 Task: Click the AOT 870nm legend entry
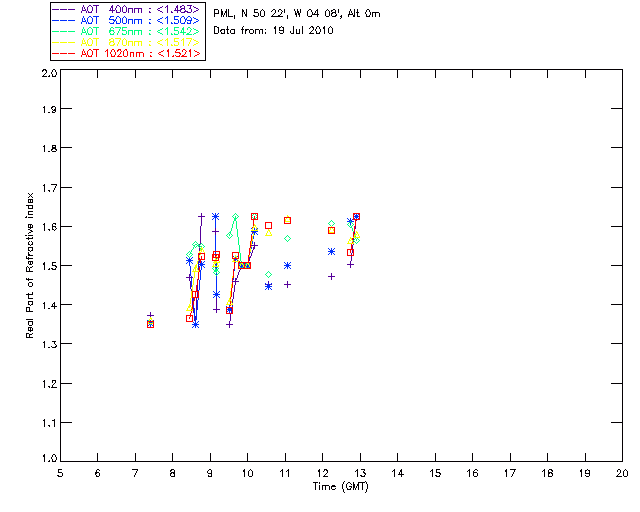tap(126, 42)
